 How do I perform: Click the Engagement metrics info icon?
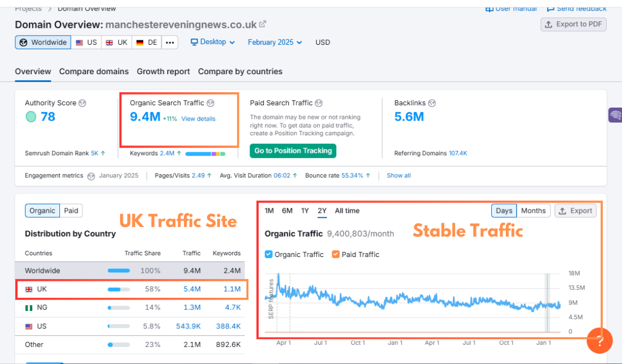[91, 176]
